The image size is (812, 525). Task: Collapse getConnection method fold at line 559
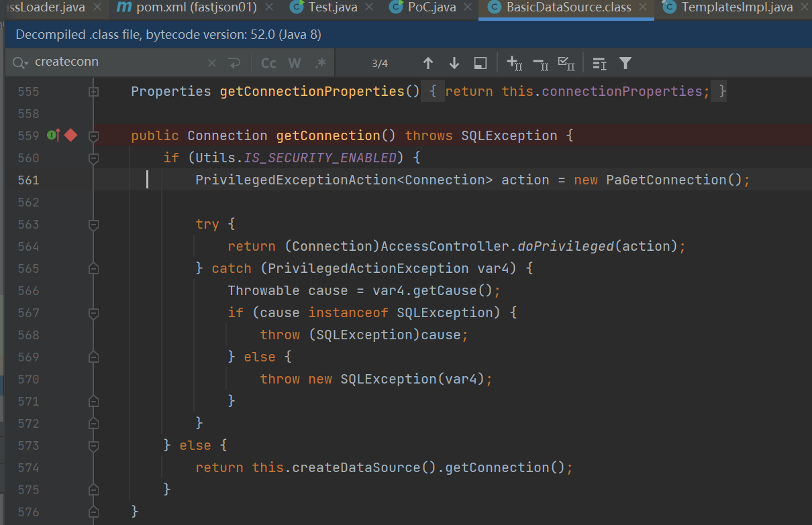tap(94, 135)
